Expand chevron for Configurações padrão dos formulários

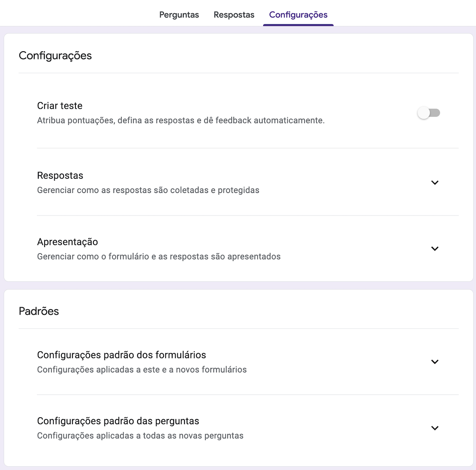tap(435, 362)
